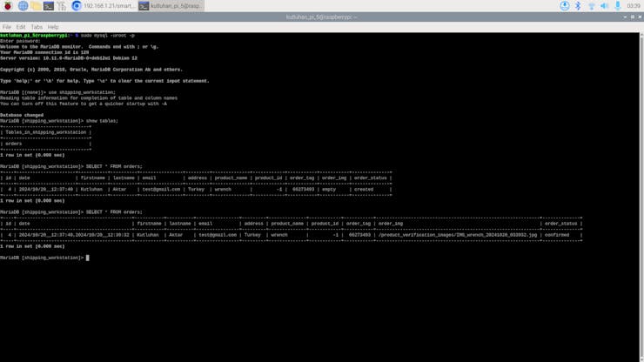The height and width of the screenshot is (362, 644).
Task: Launch the web browser globe icon
Action: point(23,6)
